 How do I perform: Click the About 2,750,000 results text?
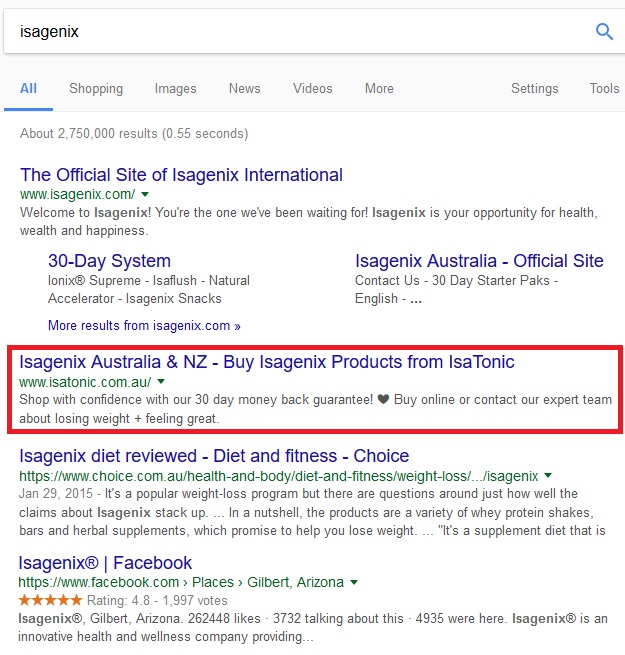pos(134,134)
